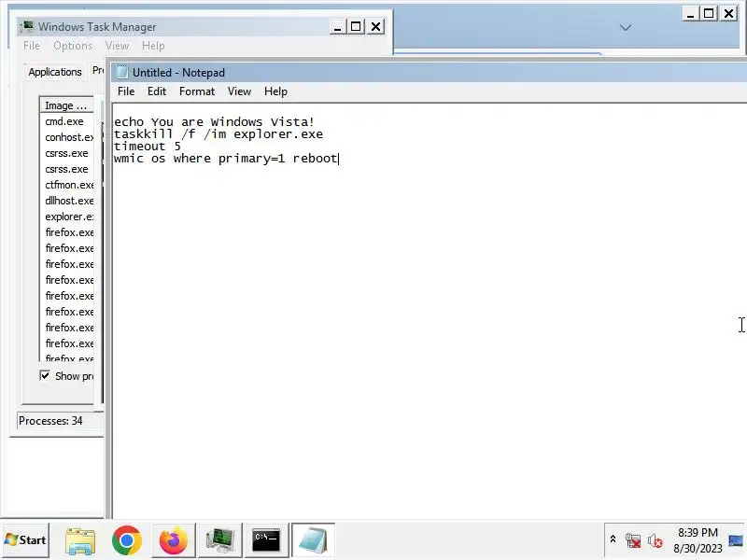The width and height of the screenshot is (747, 560).
Task: Toggle Show processes from all users checkbox
Action: [45, 376]
